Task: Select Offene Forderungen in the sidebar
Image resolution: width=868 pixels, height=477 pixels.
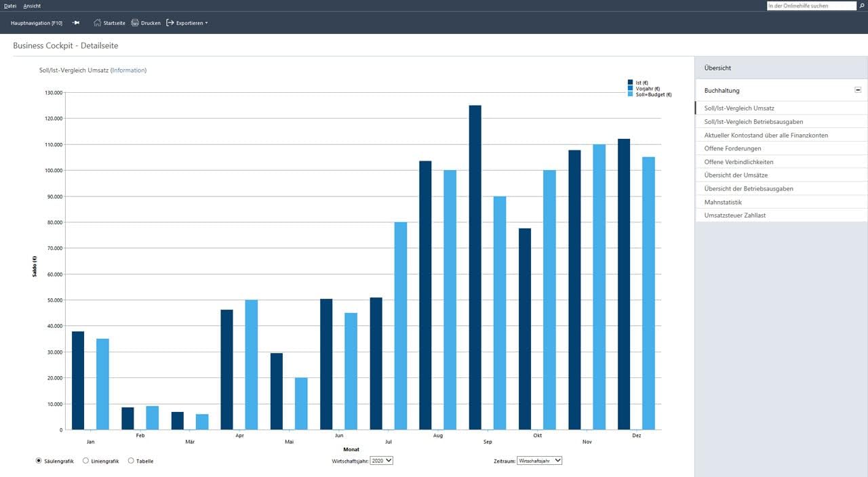Action: (732, 148)
